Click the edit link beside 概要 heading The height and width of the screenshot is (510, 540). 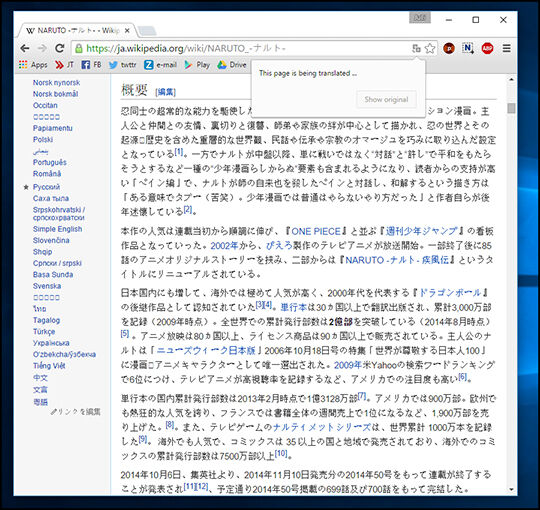click(x=165, y=92)
